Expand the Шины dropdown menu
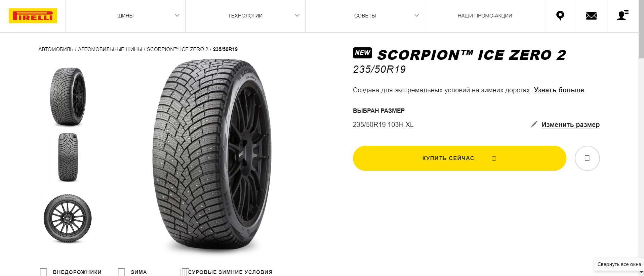The width and height of the screenshot is (644, 276). (177, 16)
